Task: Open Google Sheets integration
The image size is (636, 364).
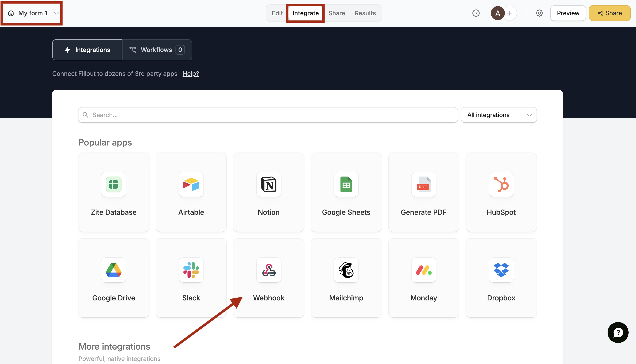Action: point(346,192)
